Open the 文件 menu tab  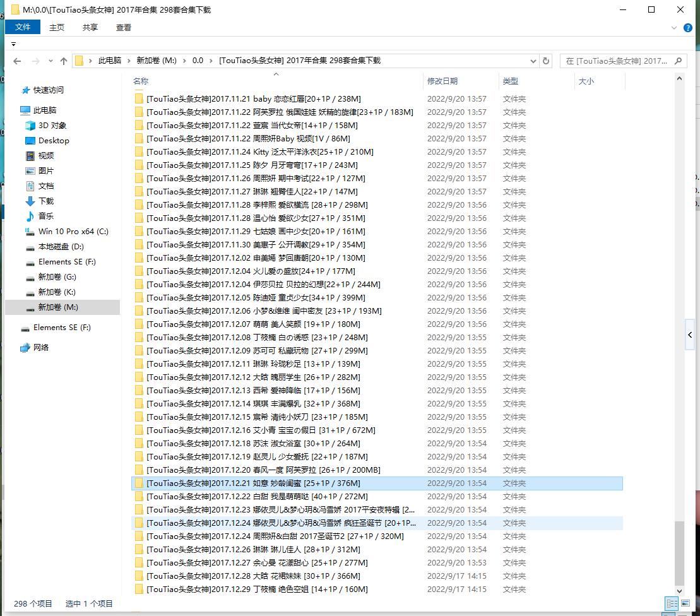(23, 27)
